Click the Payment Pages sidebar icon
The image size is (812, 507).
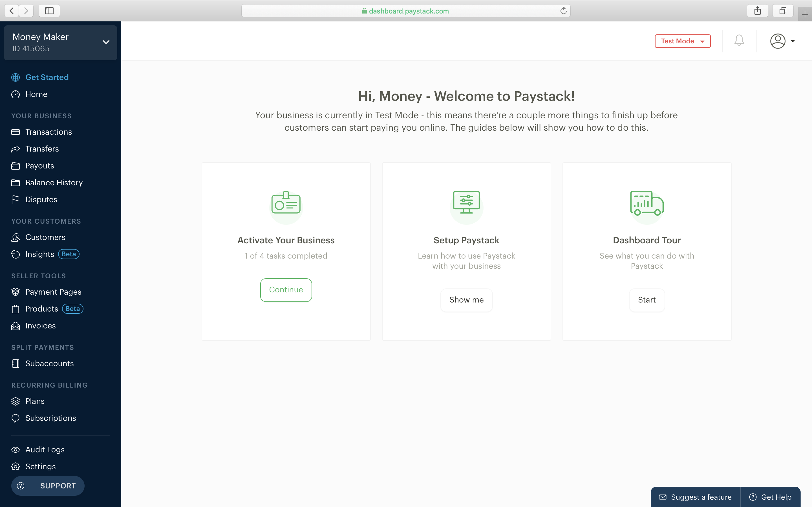tap(16, 292)
